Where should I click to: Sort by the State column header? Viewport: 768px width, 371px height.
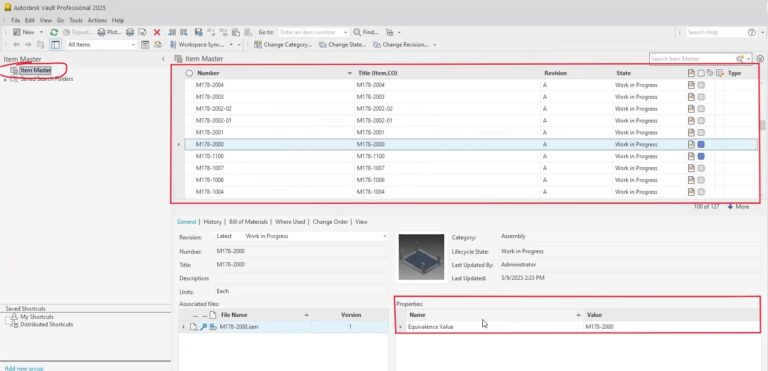pyautogui.click(x=648, y=73)
